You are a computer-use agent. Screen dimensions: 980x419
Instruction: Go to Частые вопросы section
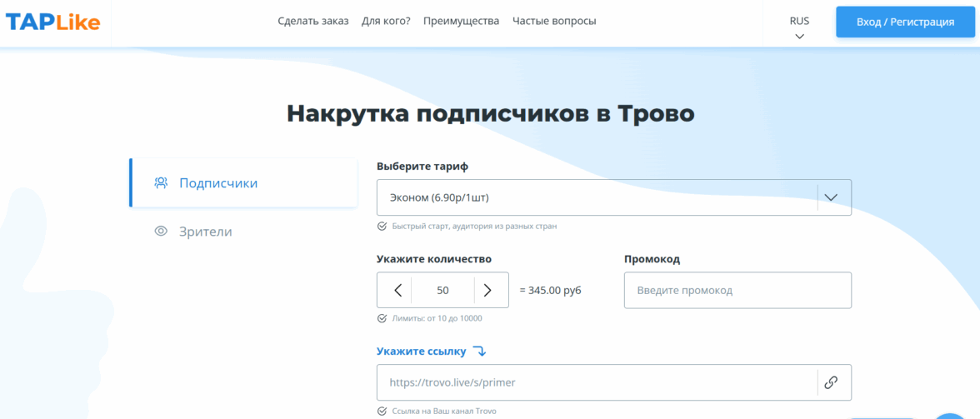click(554, 22)
